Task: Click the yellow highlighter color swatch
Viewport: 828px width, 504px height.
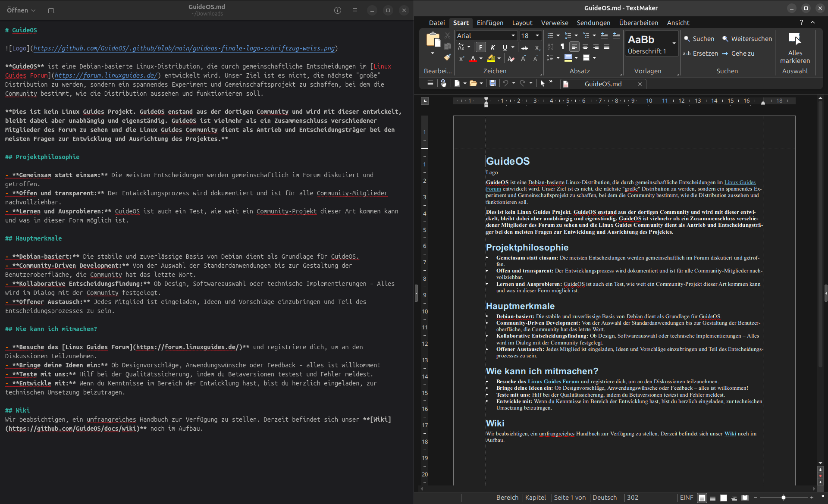Action: pyautogui.click(x=491, y=59)
